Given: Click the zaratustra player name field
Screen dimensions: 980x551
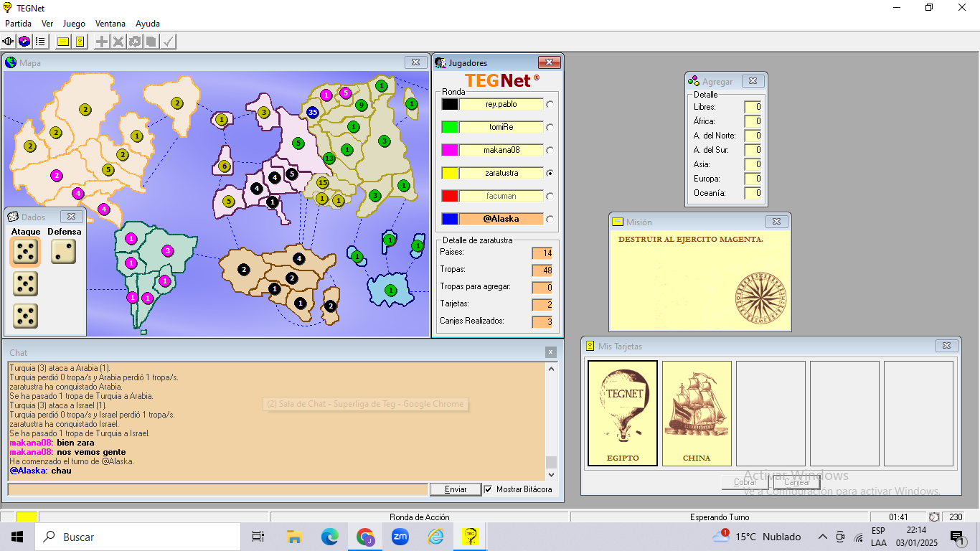Looking at the screenshot, I should [x=501, y=173].
